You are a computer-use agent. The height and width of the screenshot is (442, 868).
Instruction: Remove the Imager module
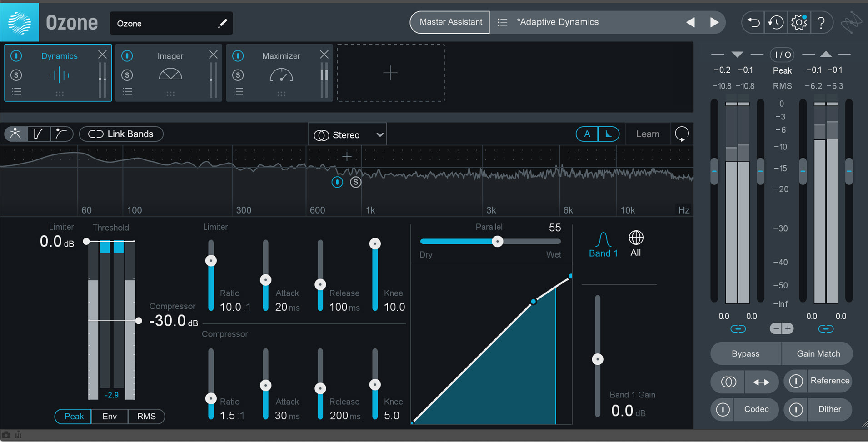(x=213, y=55)
